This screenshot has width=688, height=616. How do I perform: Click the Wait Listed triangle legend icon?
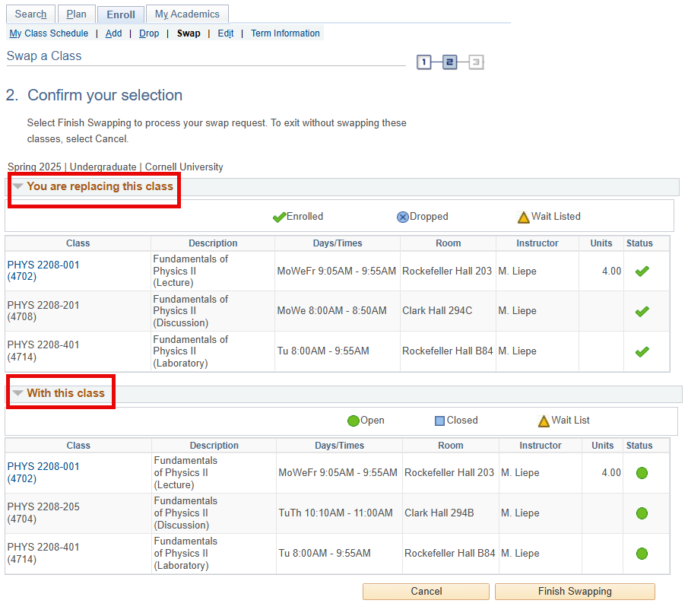[523, 217]
